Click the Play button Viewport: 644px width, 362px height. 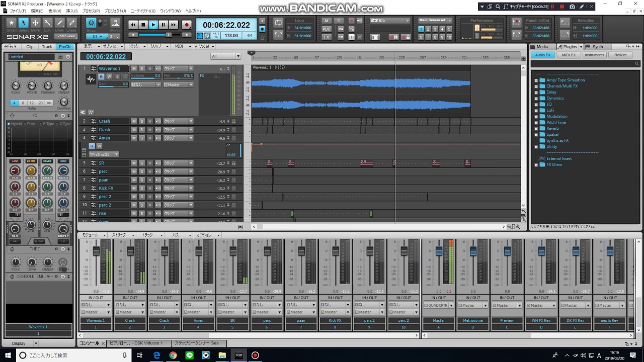(x=153, y=25)
